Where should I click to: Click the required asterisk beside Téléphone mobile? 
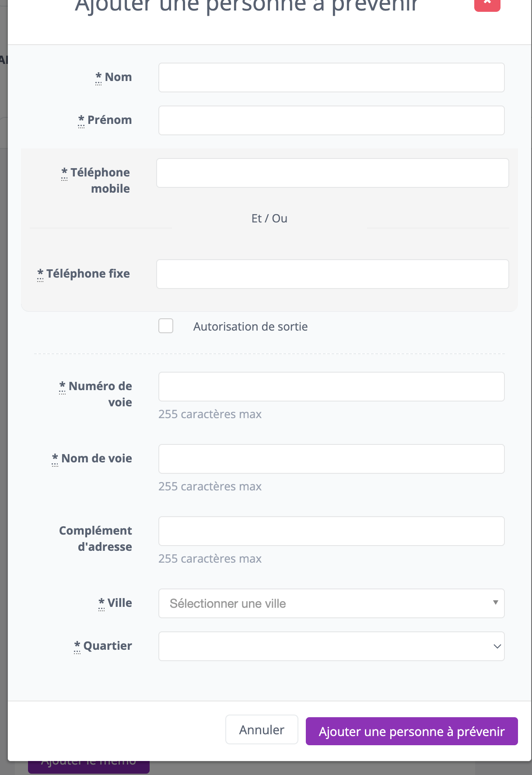pyautogui.click(x=64, y=172)
